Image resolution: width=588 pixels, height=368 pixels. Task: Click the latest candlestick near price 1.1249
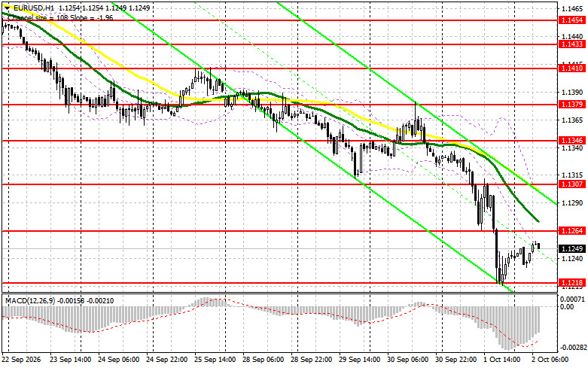tap(539, 245)
